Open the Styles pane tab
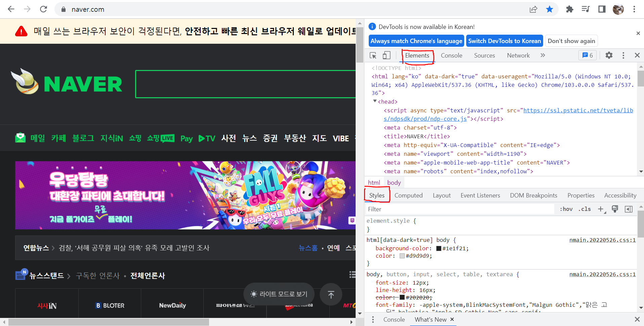 click(377, 195)
